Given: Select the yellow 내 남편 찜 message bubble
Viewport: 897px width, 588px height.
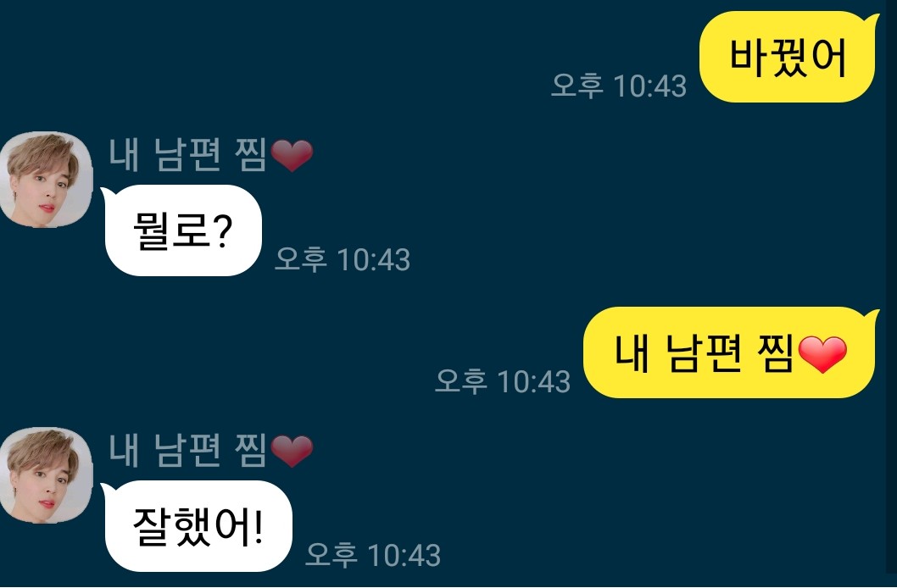Looking at the screenshot, I should click(x=731, y=352).
